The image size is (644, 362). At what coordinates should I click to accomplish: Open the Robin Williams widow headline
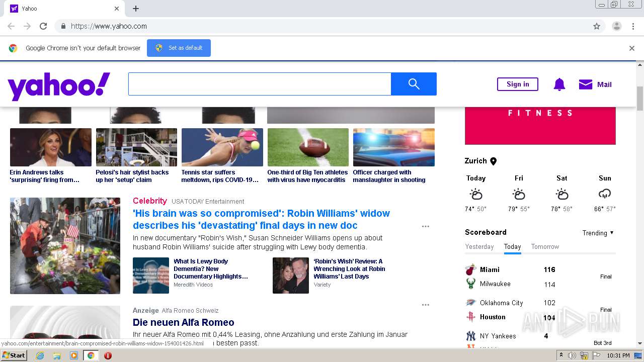(261, 219)
